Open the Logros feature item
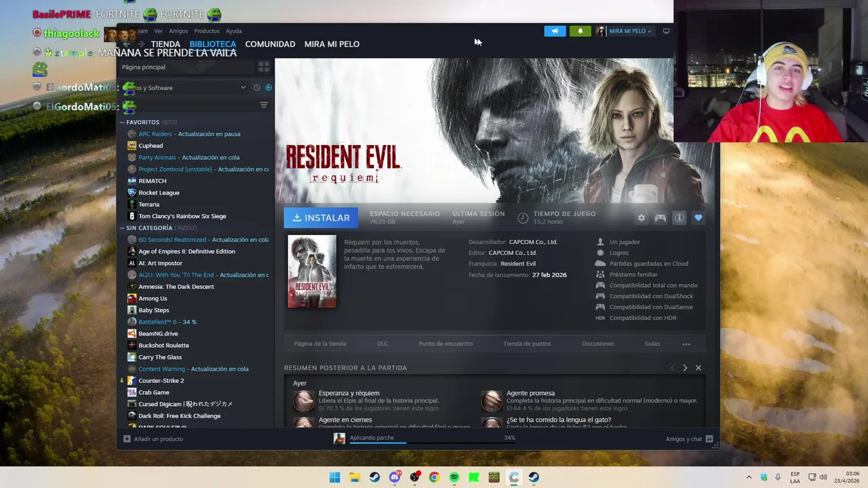This screenshot has width=868, height=488. pyautogui.click(x=618, y=253)
